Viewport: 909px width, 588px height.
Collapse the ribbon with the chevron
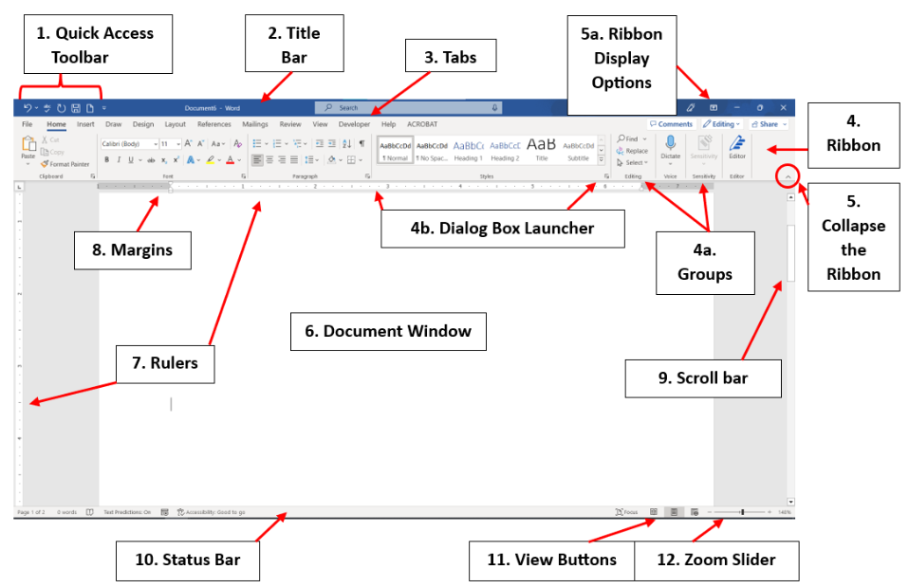(x=788, y=176)
